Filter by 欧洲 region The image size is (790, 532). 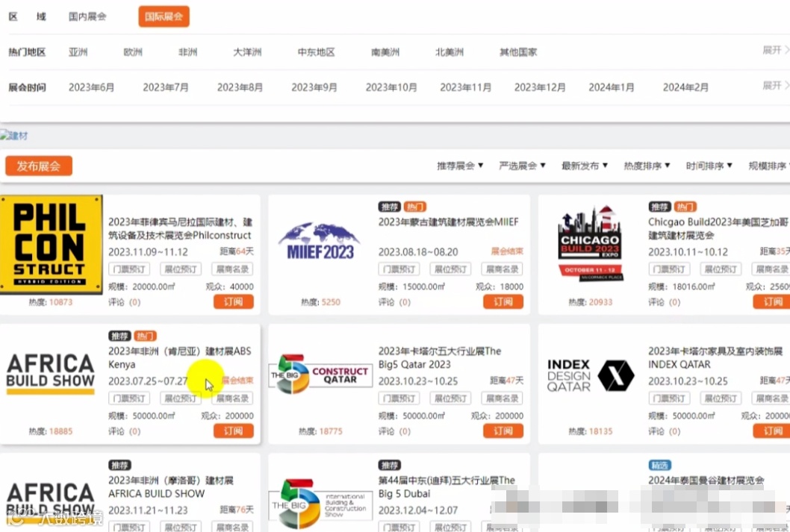(x=133, y=51)
